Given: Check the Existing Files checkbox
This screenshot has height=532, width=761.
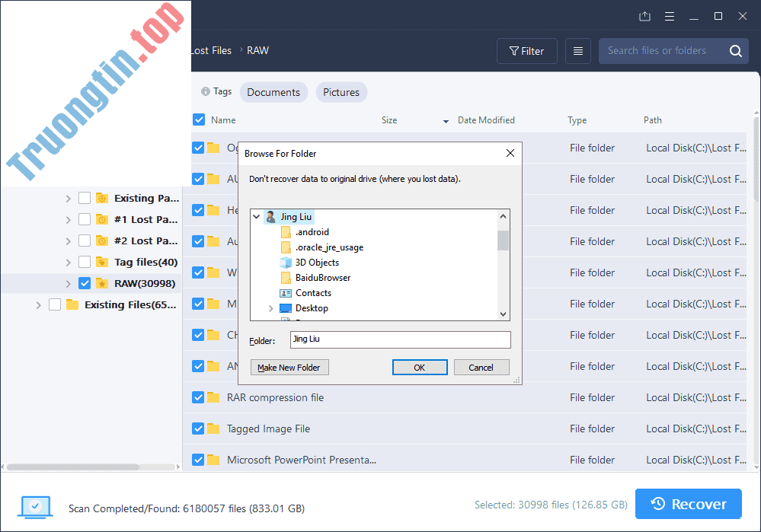Looking at the screenshot, I should coord(55,304).
